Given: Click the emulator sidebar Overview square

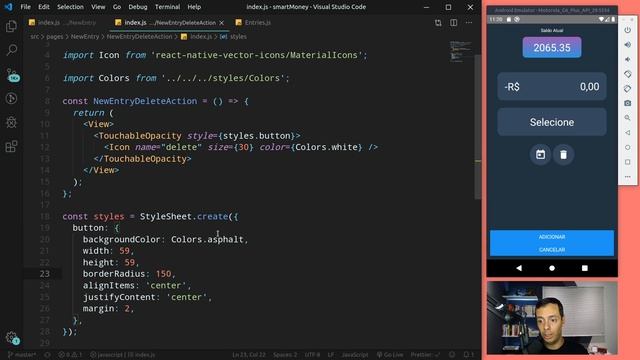Looking at the screenshot, I should pyautogui.click(x=628, y=162).
